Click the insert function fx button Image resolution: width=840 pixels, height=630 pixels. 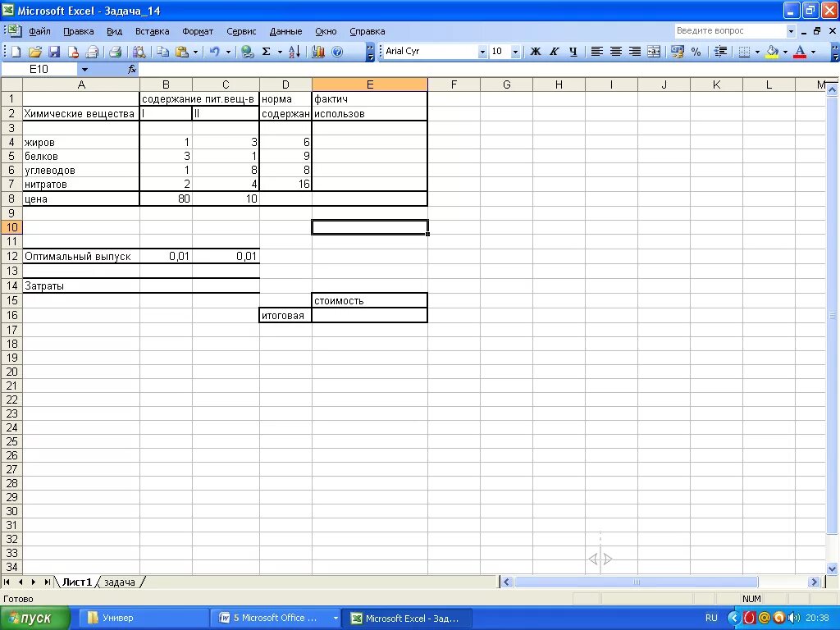132,69
